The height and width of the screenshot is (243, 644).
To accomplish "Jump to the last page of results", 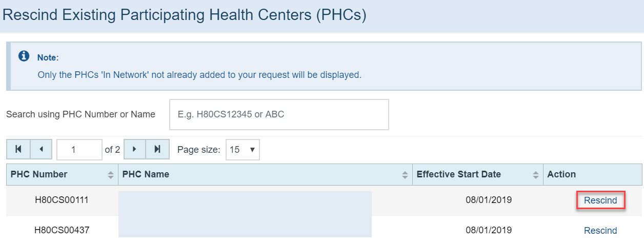I will tap(157, 150).
